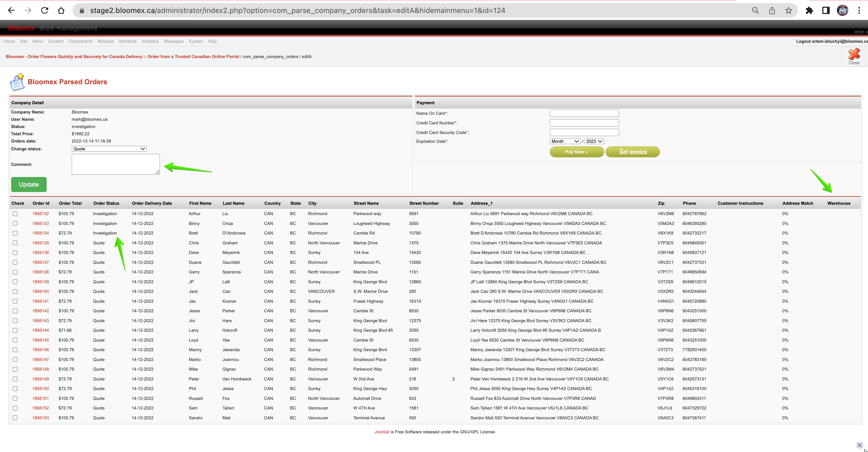Share this page via share icon

772,10
